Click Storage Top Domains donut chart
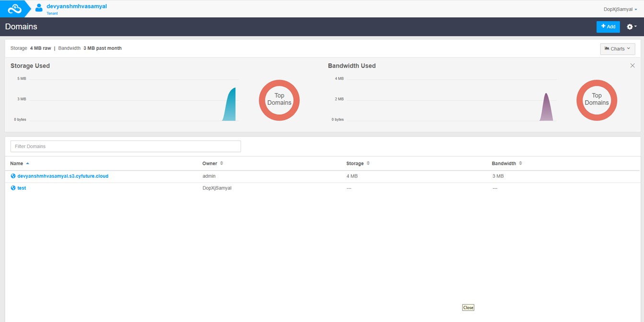644x322 pixels. (x=279, y=100)
